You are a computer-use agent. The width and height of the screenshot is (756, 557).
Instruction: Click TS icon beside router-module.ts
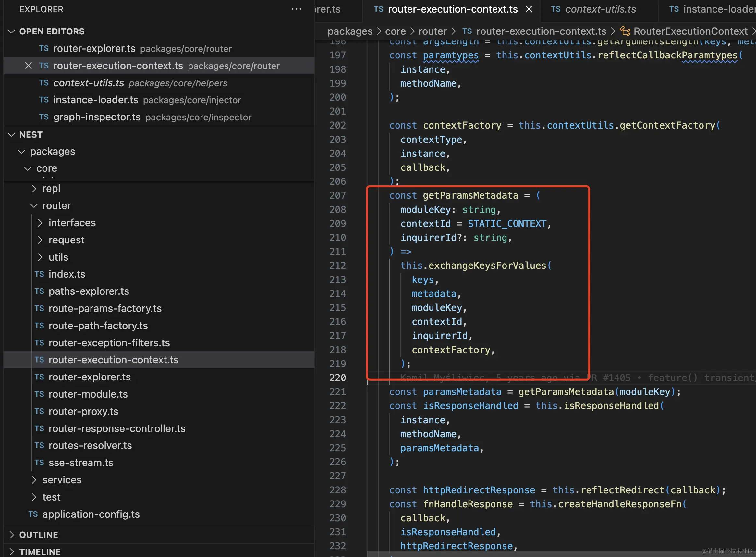pyautogui.click(x=39, y=394)
